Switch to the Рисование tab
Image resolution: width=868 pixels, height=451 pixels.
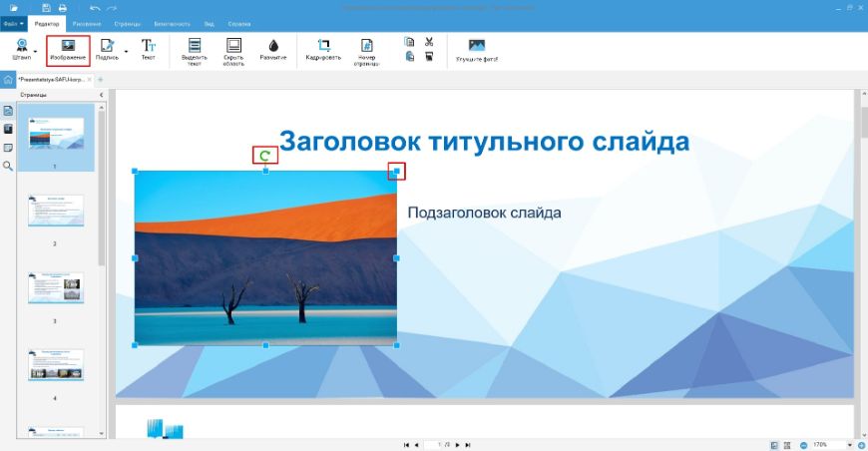pyautogui.click(x=87, y=24)
